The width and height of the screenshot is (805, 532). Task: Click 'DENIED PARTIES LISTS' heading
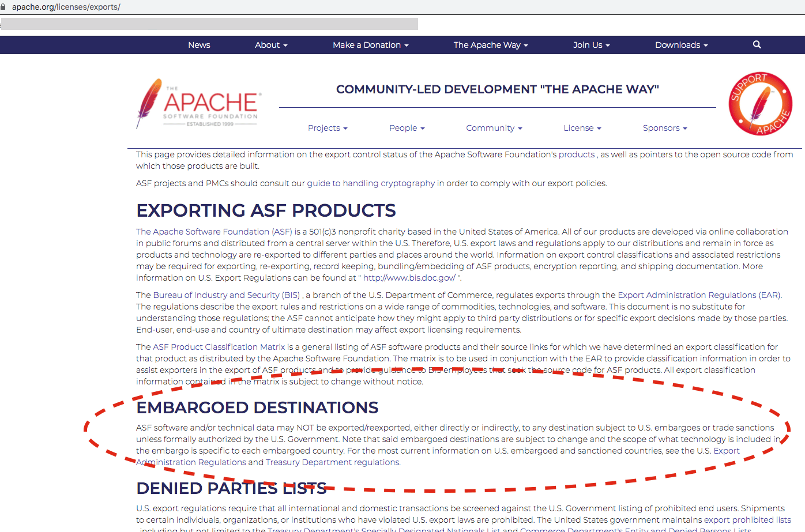coord(231,488)
